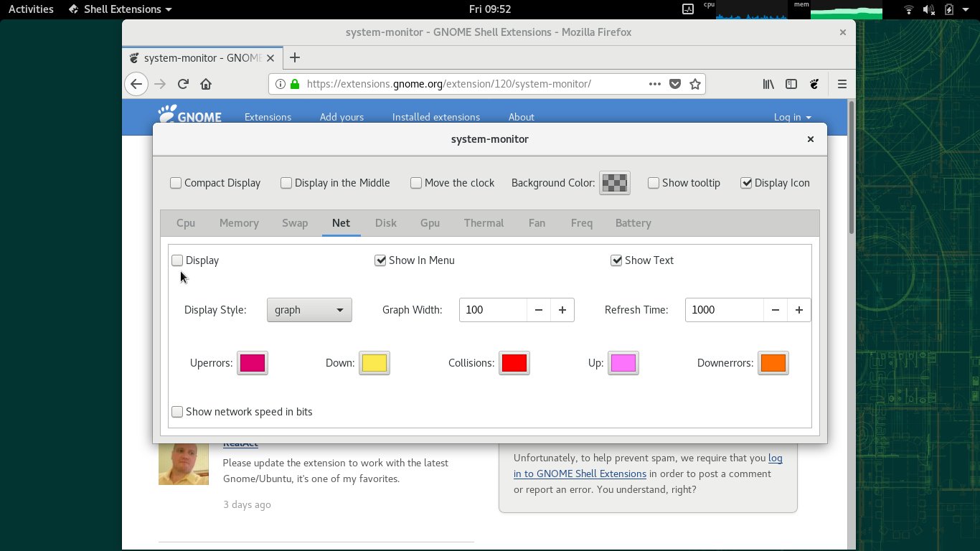Expand the Shell Extensions menu in the top bar

point(119,9)
